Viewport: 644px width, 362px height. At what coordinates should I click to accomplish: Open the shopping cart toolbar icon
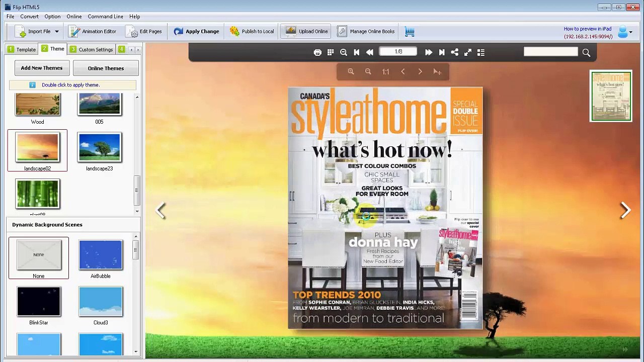tap(410, 32)
